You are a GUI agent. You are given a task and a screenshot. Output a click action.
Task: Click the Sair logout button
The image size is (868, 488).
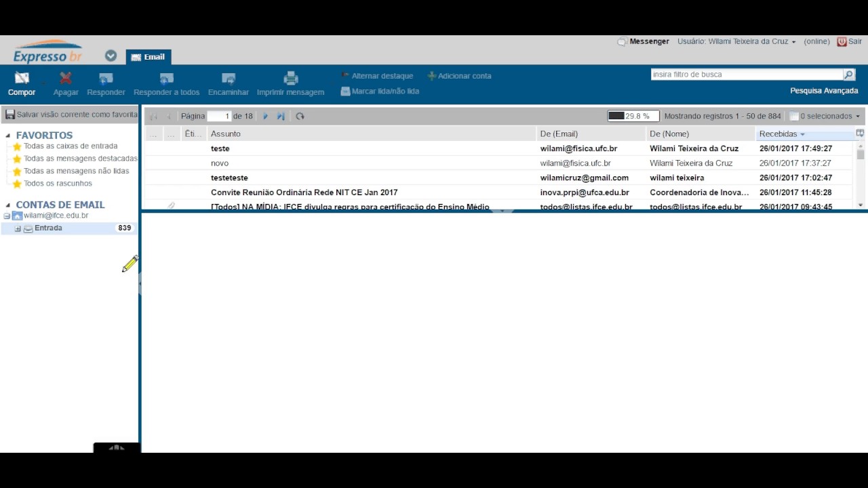(850, 41)
